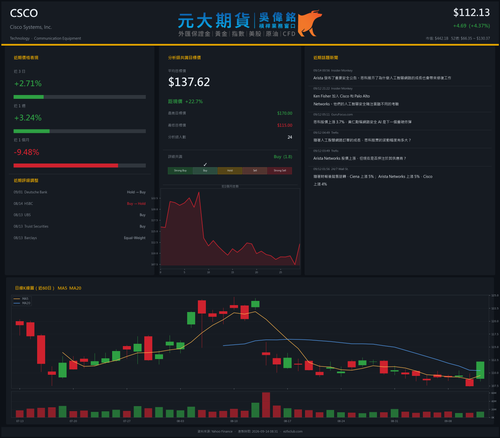Screen dimensions: 500x438
Task: Click the tallest red volume bar
Action: point(266,405)
